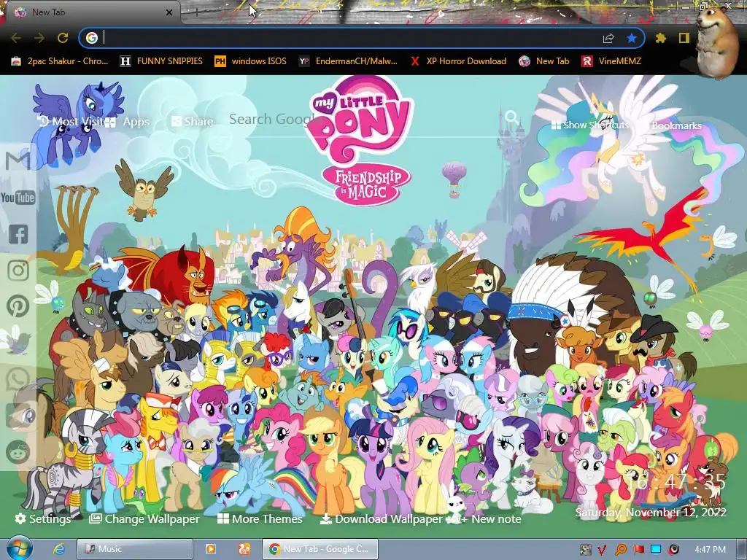
Task: Open the speaker volume tray icon
Action: point(673,550)
